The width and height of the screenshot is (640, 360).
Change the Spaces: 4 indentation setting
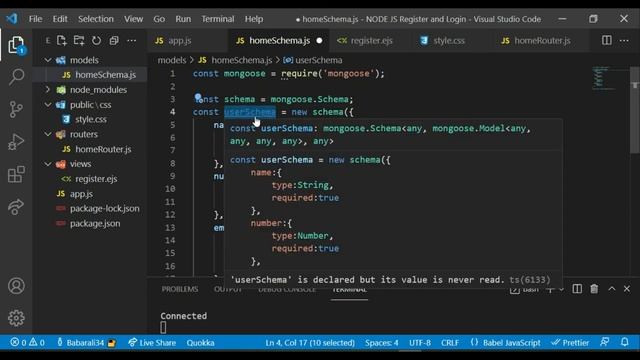click(382, 342)
